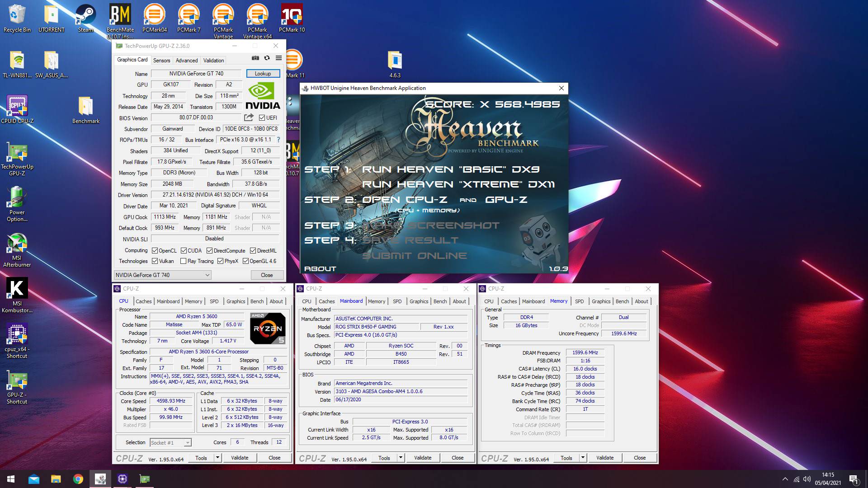
Task: Open CPUID CPU-Z desktop shortcut
Action: pos(17,110)
